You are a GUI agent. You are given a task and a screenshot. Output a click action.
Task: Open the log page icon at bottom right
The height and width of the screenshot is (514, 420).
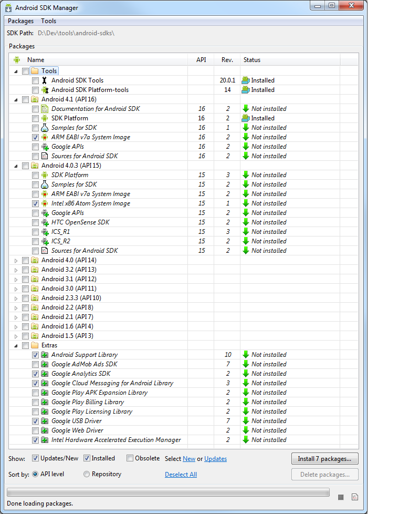355,497
